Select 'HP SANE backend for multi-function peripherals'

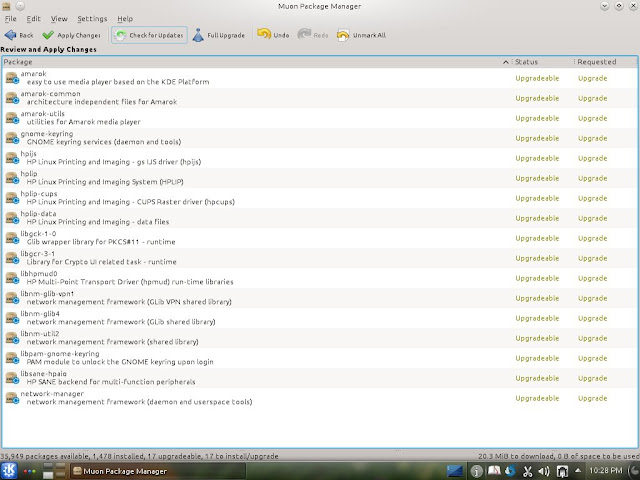point(111,382)
